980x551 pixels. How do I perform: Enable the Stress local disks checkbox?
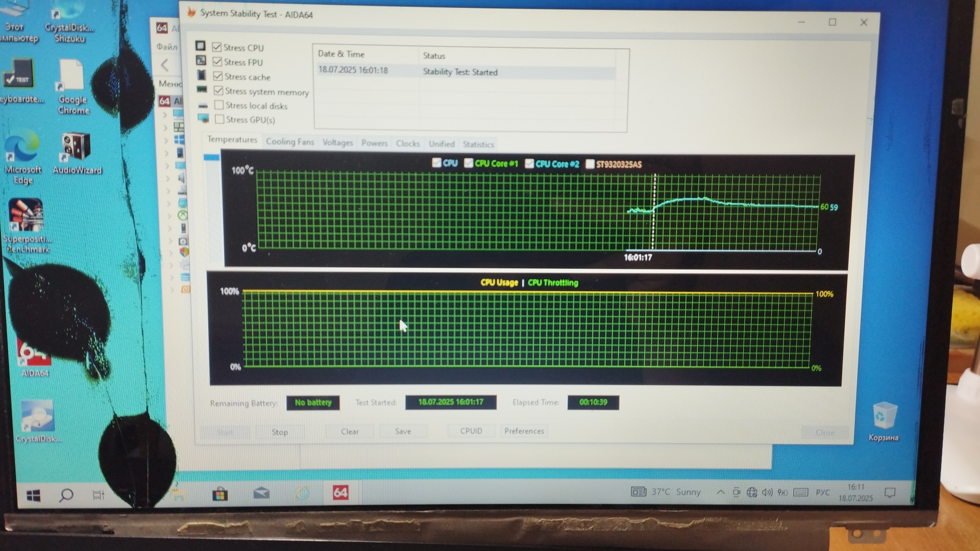click(219, 105)
